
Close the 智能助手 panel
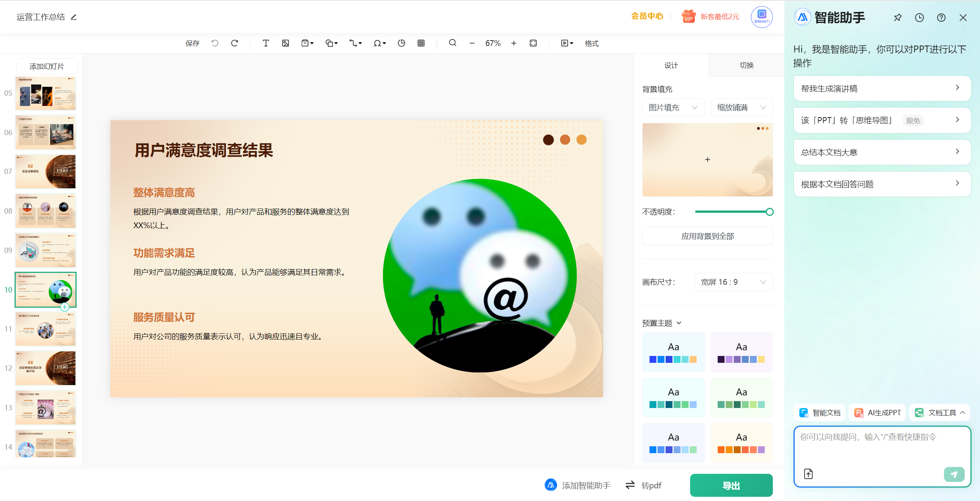pyautogui.click(x=963, y=18)
